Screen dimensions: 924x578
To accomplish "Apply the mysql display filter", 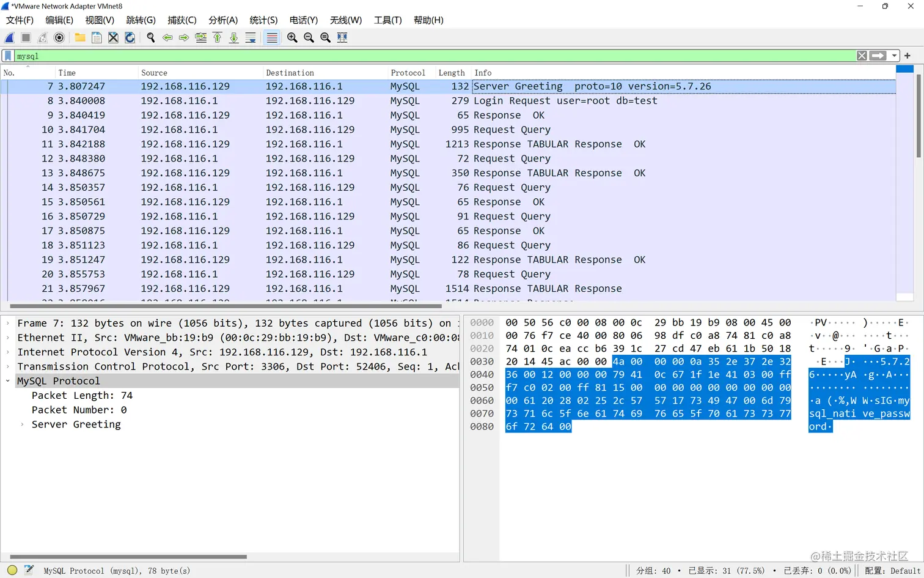I will pyautogui.click(x=878, y=56).
